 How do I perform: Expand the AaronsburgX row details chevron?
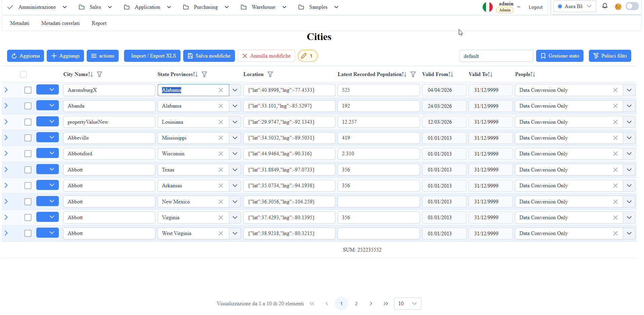6,90
